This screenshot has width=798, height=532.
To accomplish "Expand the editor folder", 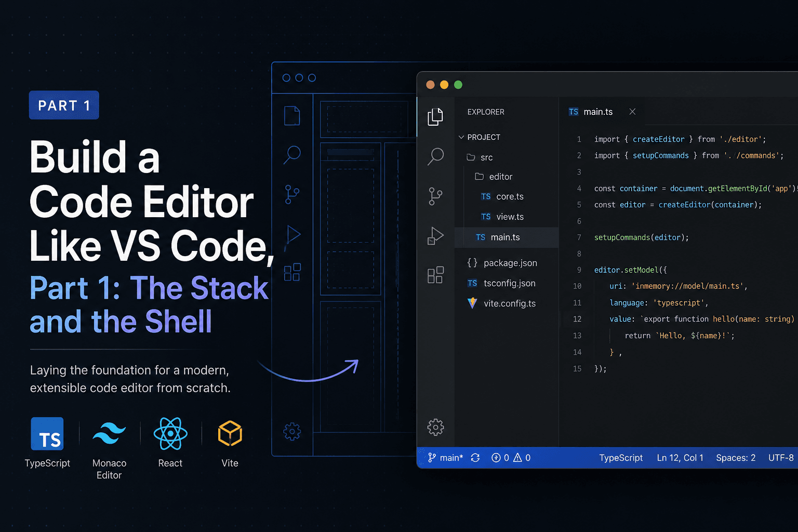I will point(494,177).
